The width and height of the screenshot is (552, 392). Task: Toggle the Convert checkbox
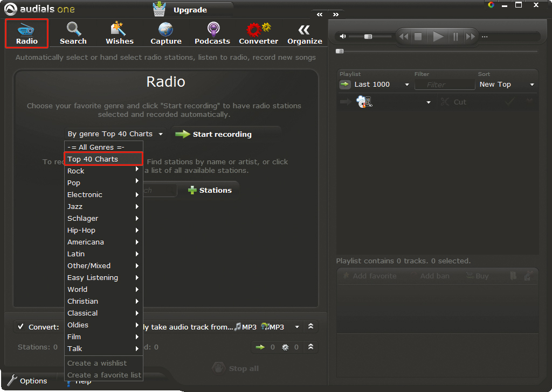coord(20,327)
